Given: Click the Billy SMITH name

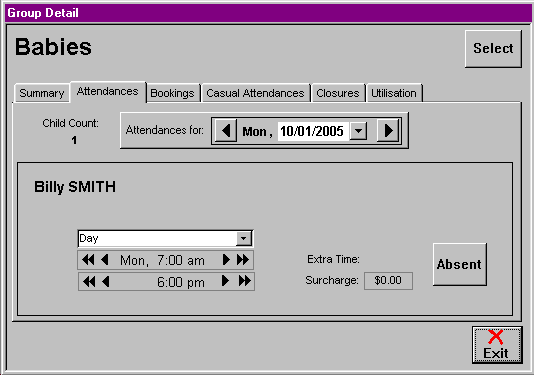Looking at the screenshot, I should pos(75,187).
